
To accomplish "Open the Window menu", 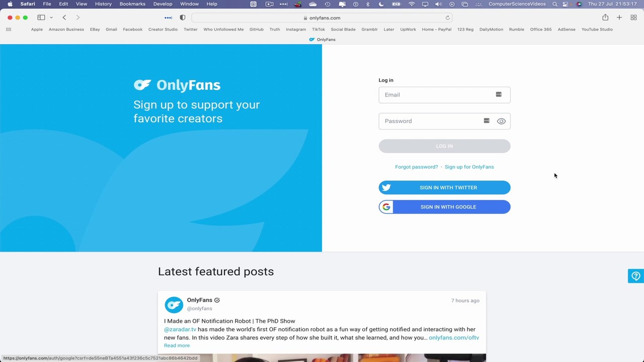I will (x=189, y=4).
